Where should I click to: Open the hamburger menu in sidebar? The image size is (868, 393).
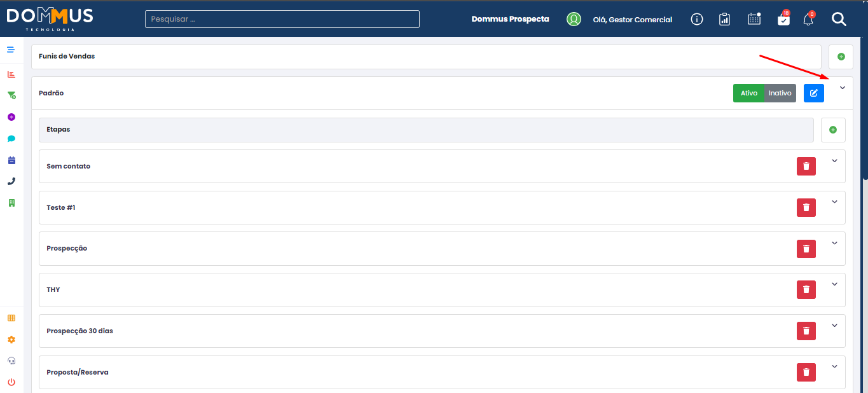[x=11, y=50]
